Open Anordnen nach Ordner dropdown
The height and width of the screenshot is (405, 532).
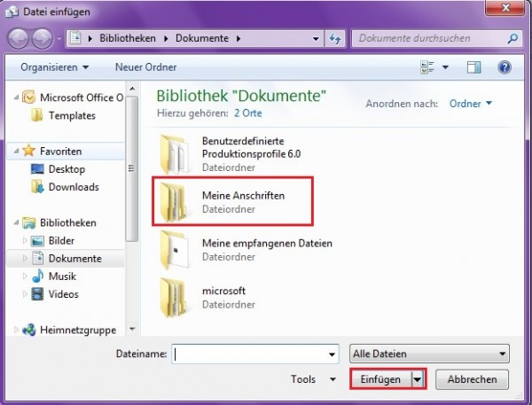(470, 104)
